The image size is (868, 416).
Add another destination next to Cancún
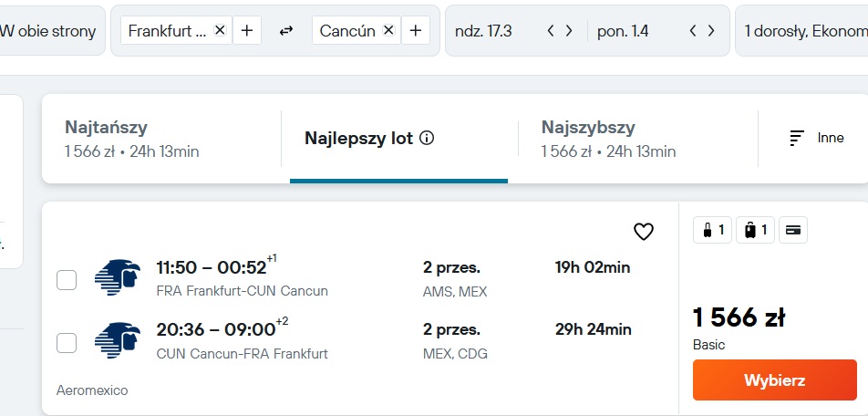click(x=415, y=30)
